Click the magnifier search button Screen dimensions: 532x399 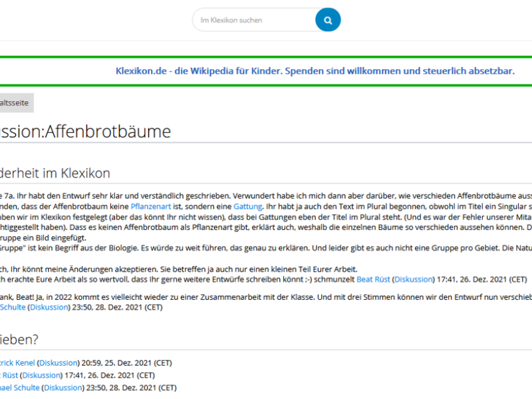point(328,20)
